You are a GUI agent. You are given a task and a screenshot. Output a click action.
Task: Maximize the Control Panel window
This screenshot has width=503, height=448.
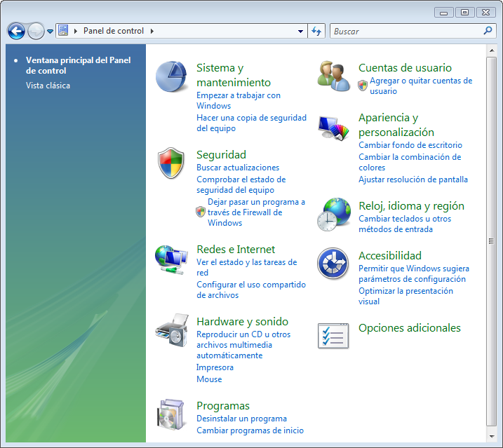tap(464, 12)
